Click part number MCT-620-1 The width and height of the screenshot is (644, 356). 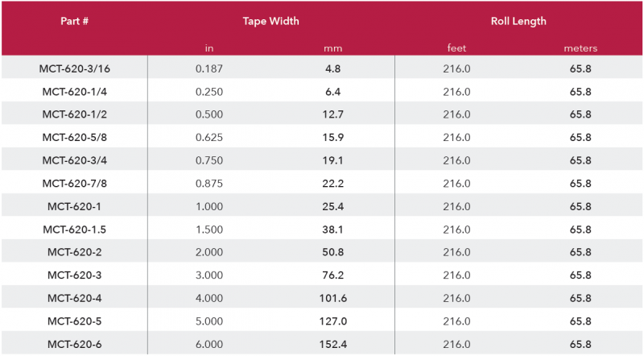click(x=74, y=206)
